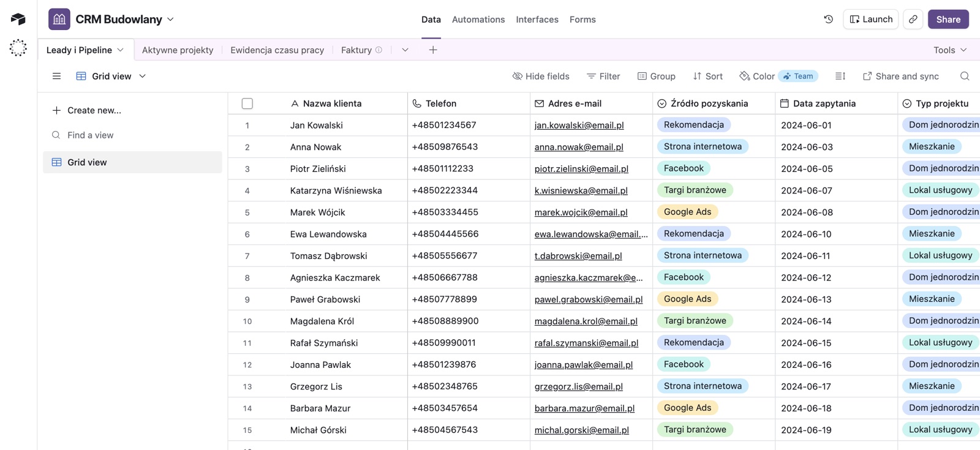Open Aktywne projekty table tab
Image resolution: width=980 pixels, height=450 pixels.
coord(178,50)
